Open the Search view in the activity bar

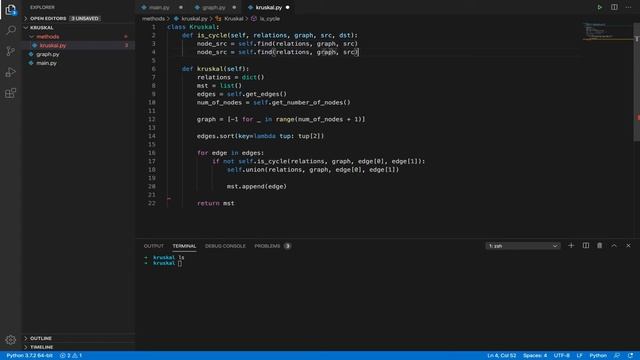tap(11, 30)
